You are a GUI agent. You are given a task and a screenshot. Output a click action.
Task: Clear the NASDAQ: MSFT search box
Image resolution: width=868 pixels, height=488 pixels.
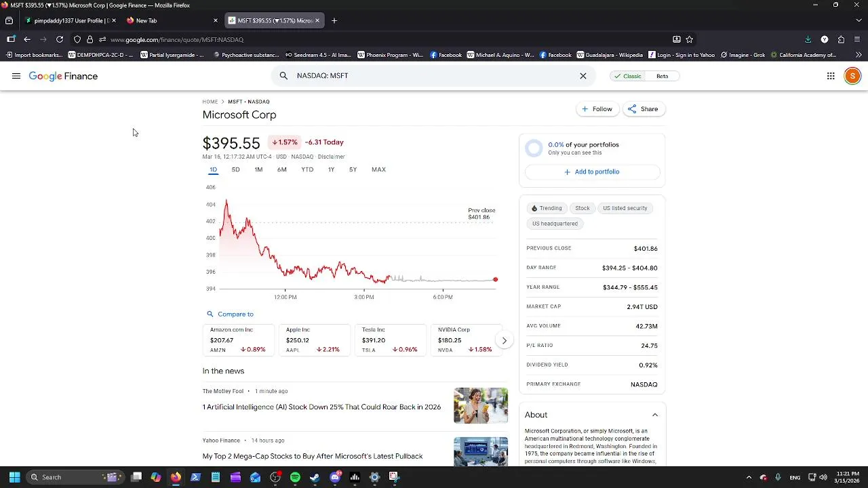pyautogui.click(x=583, y=76)
